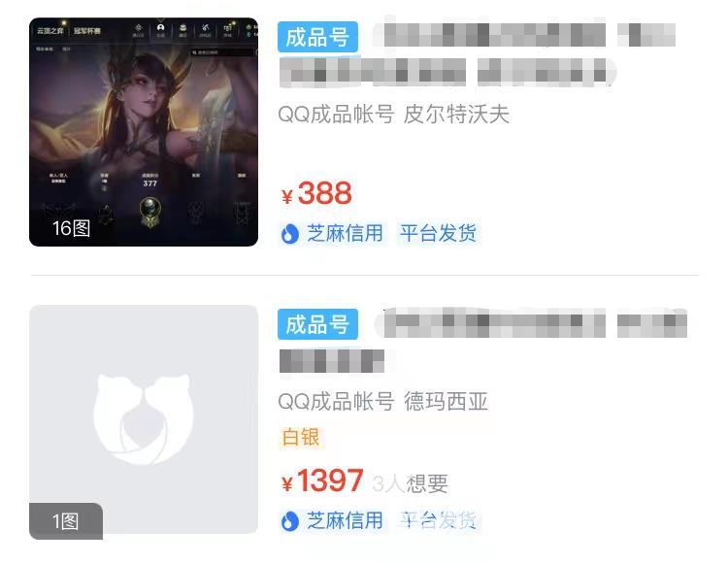Viewport: 728px width, 564px height.
Task: Tap the 白银 rank tag
Action: click(x=301, y=437)
